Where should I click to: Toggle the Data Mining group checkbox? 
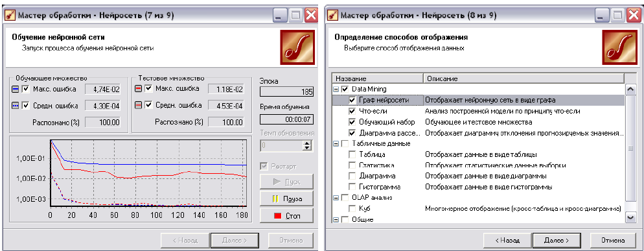pos(345,89)
